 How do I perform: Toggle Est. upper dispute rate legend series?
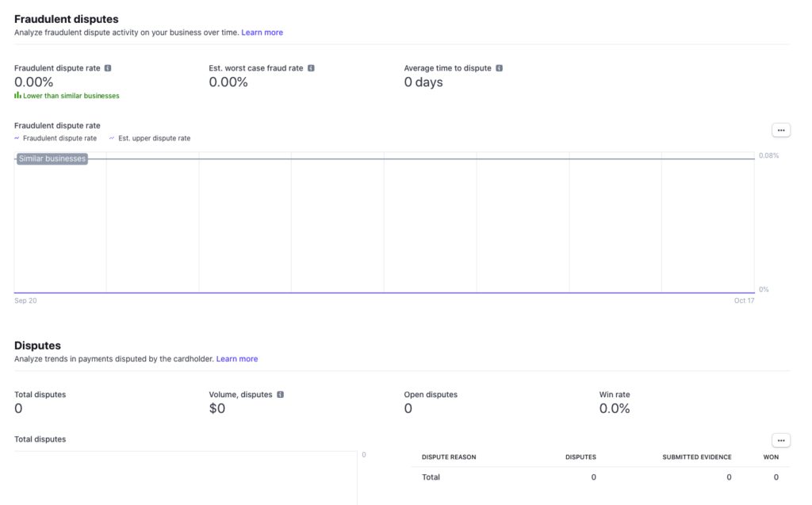150,138
